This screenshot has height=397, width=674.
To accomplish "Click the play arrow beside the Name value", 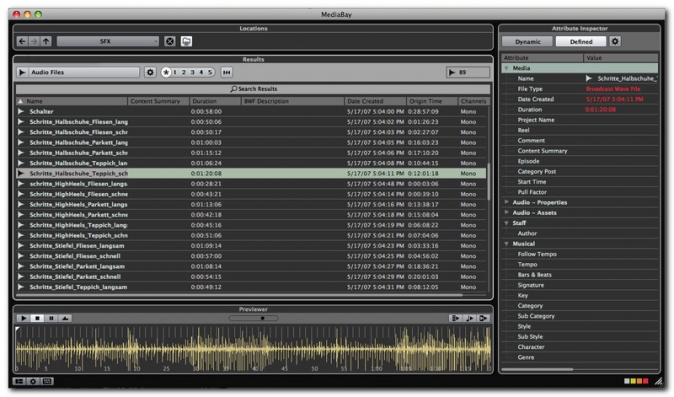I will [588, 78].
